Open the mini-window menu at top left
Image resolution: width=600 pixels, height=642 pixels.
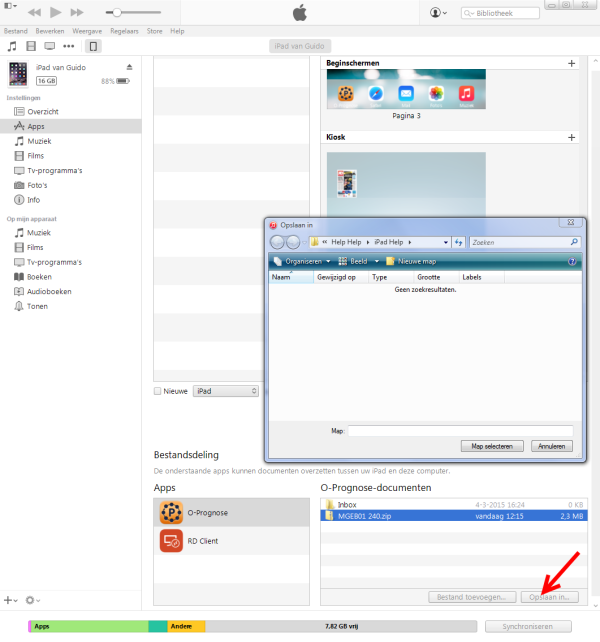tap(10, 6)
